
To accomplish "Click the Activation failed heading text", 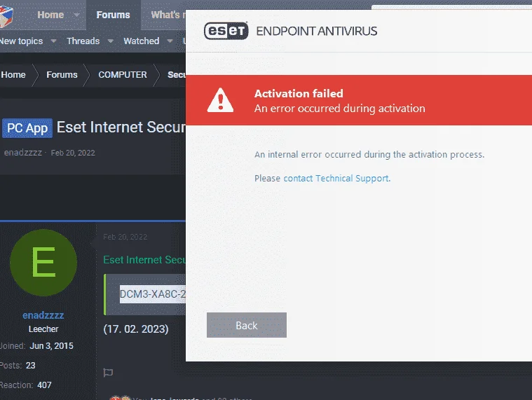I will click(299, 94).
